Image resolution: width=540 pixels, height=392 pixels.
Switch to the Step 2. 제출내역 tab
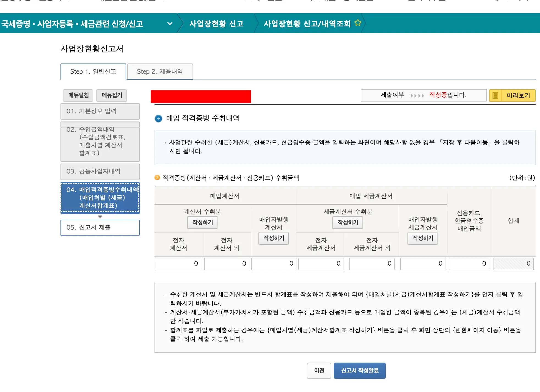(160, 71)
